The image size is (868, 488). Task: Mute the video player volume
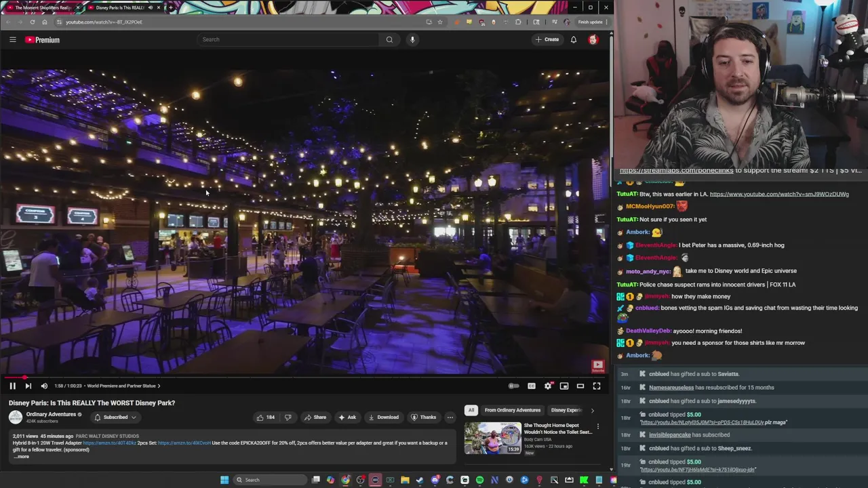[x=44, y=386]
